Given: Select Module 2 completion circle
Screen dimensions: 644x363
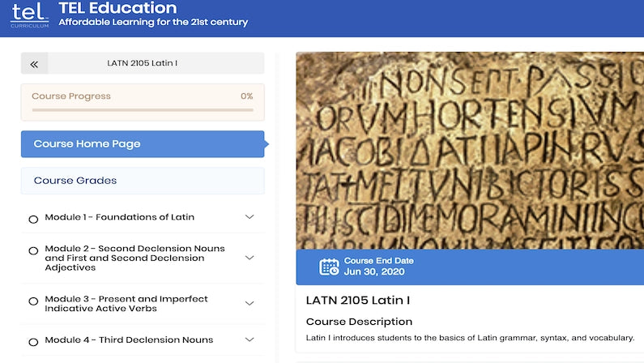Looking at the screenshot, I should 33,251.
